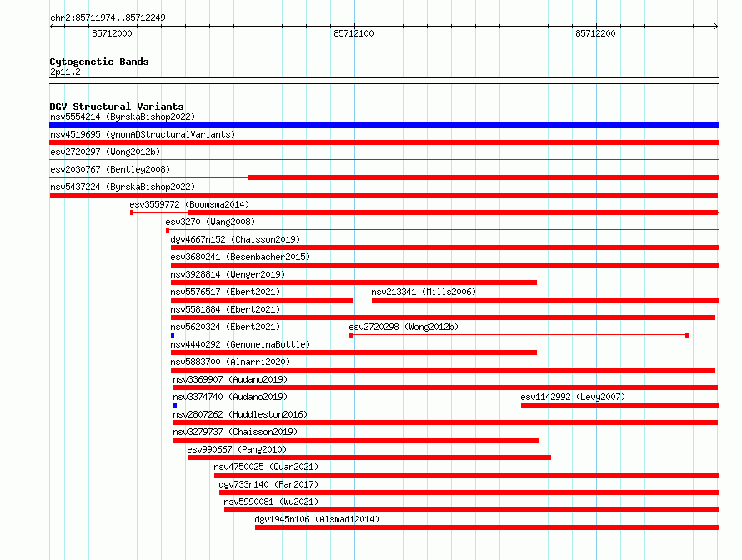Click the small blue marker of nsv3374740

tap(175, 405)
